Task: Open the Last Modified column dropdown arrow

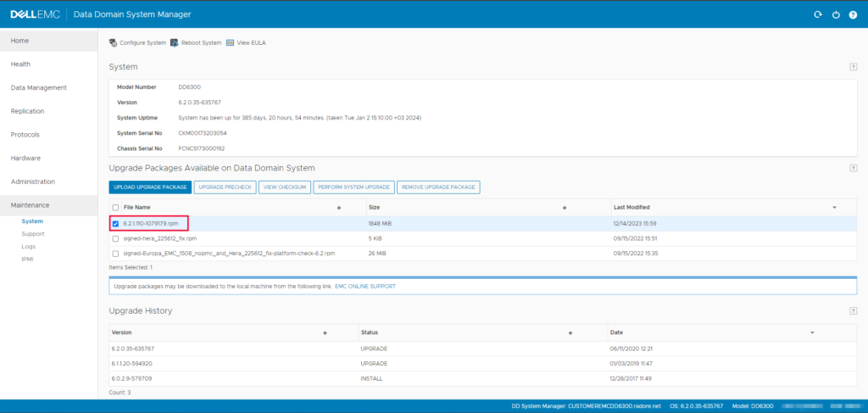Action: pos(834,207)
